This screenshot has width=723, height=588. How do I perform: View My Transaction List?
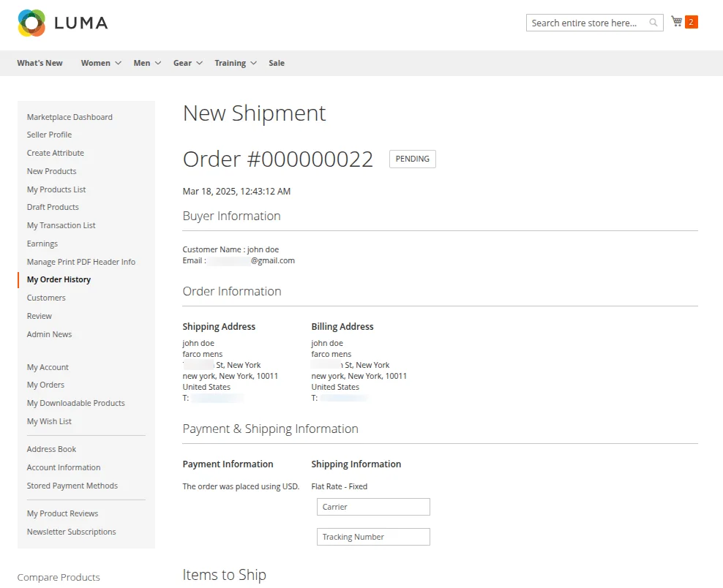(61, 225)
